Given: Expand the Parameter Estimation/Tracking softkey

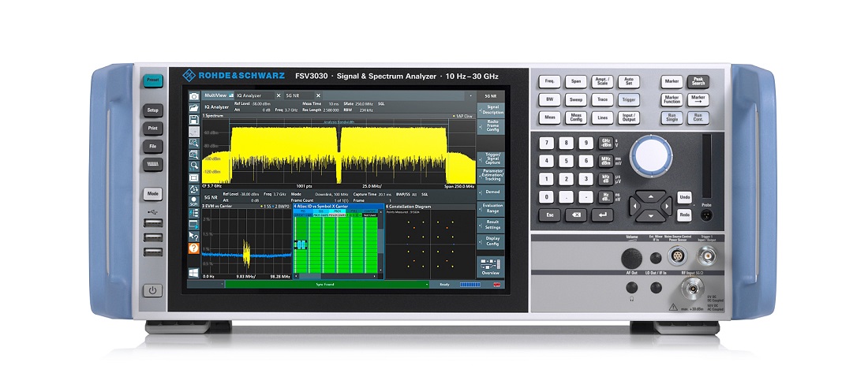Looking at the screenshot, I should tap(490, 175).
